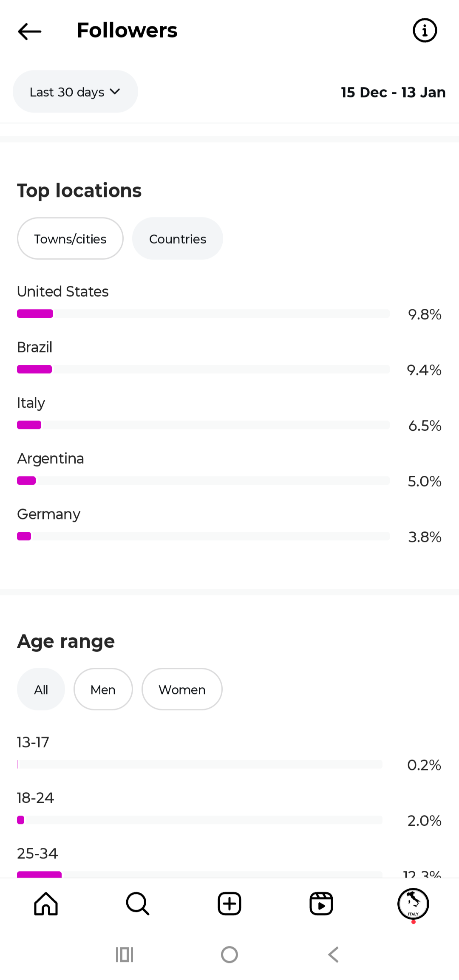The image size is (459, 980).
Task: Tap the 15 Dec - 13 Jan date range
Action: (393, 92)
